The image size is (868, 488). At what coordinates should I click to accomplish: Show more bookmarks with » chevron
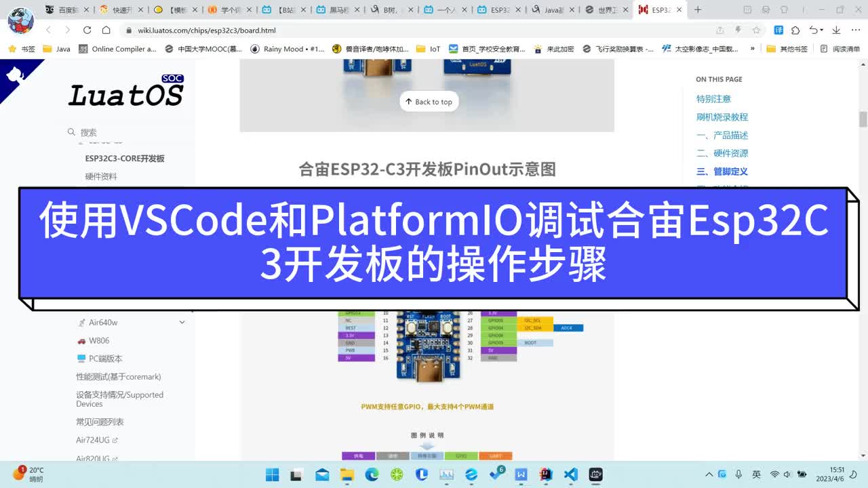tap(752, 49)
